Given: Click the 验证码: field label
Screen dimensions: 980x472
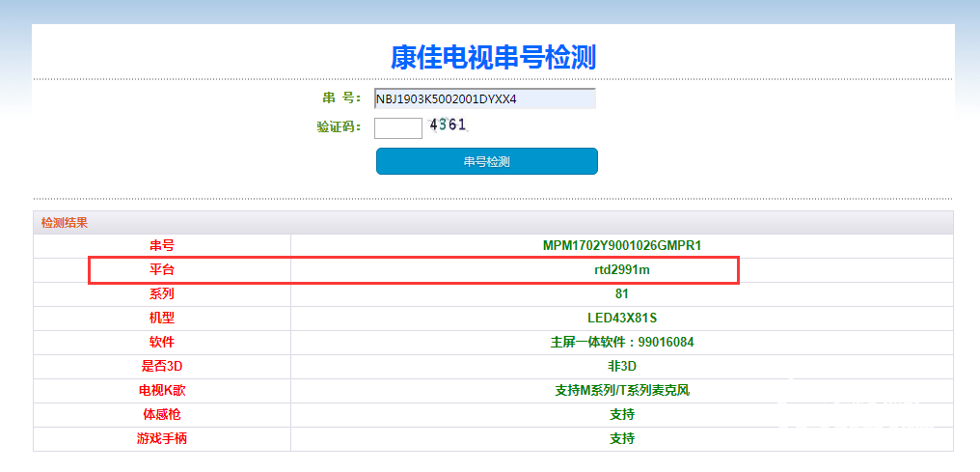Looking at the screenshot, I should (339, 126).
